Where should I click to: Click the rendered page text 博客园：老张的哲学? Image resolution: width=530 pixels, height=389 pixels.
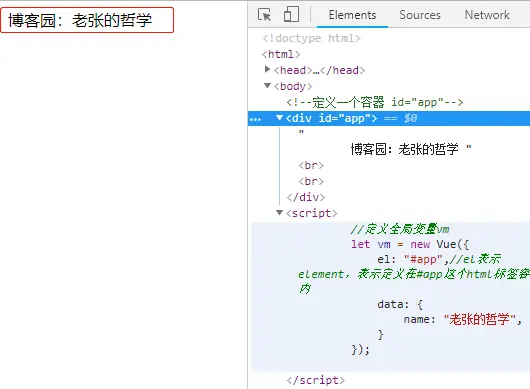pos(80,20)
